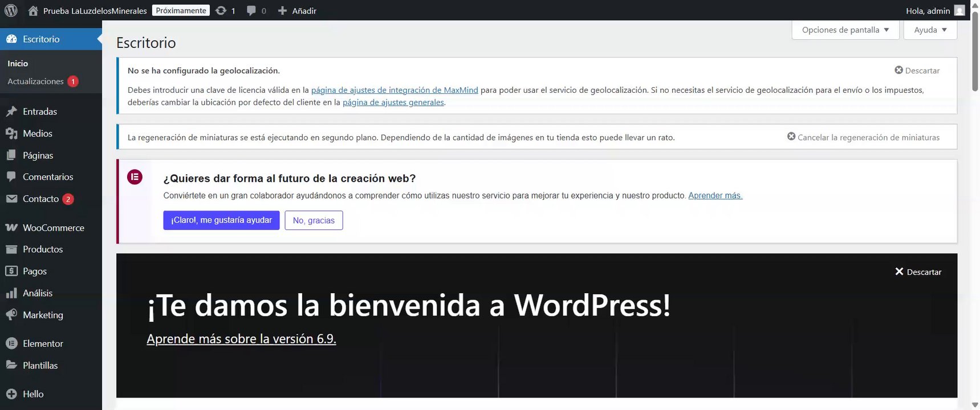Click the Escritorio page heading
Image resolution: width=980 pixels, height=410 pixels.
[146, 43]
